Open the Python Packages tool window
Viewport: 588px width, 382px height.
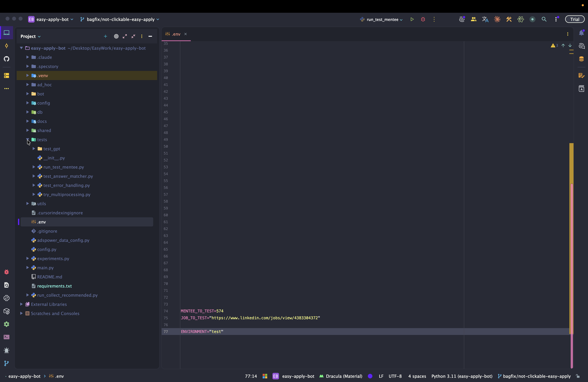[x=7, y=311]
